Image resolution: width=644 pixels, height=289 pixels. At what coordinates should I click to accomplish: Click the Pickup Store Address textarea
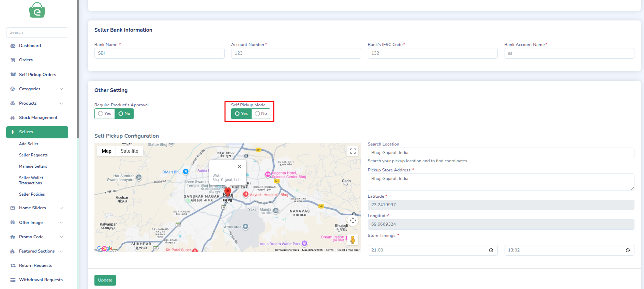(501, 182)
